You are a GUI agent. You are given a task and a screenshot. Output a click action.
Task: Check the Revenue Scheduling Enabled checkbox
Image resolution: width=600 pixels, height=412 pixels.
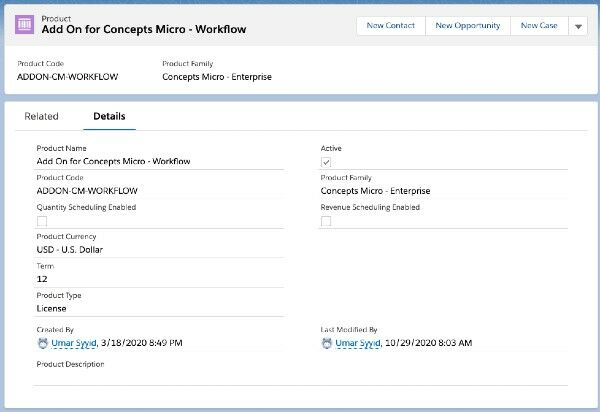click(326, 221)
